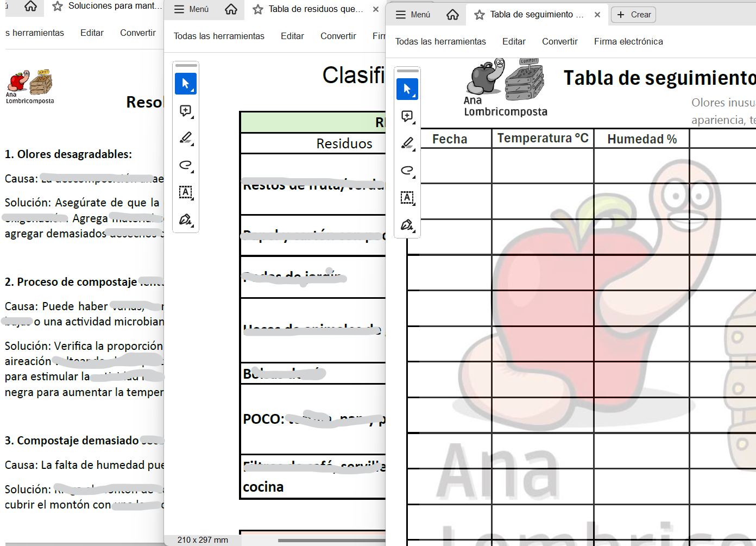Click the '1. Olores desagradables:' heading
756x546 pixels.
tap(68, 154)
